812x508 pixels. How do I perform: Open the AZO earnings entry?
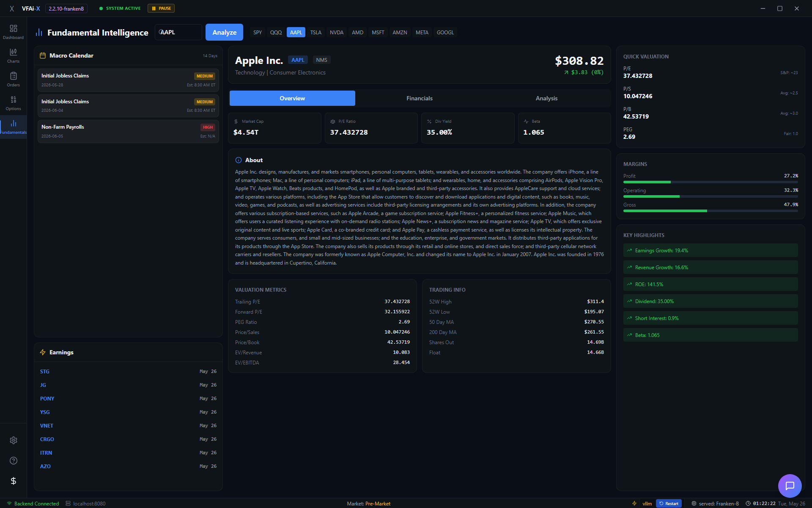128,466
